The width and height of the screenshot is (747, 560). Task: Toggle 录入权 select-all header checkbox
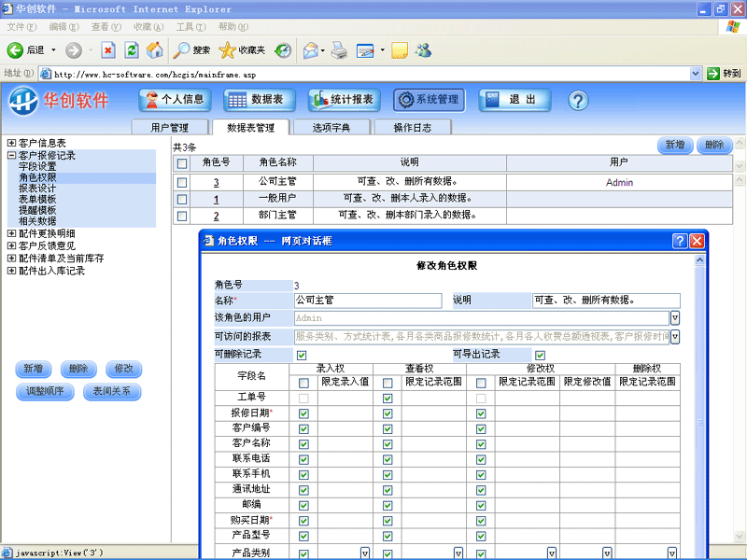[x=303, y=383]
